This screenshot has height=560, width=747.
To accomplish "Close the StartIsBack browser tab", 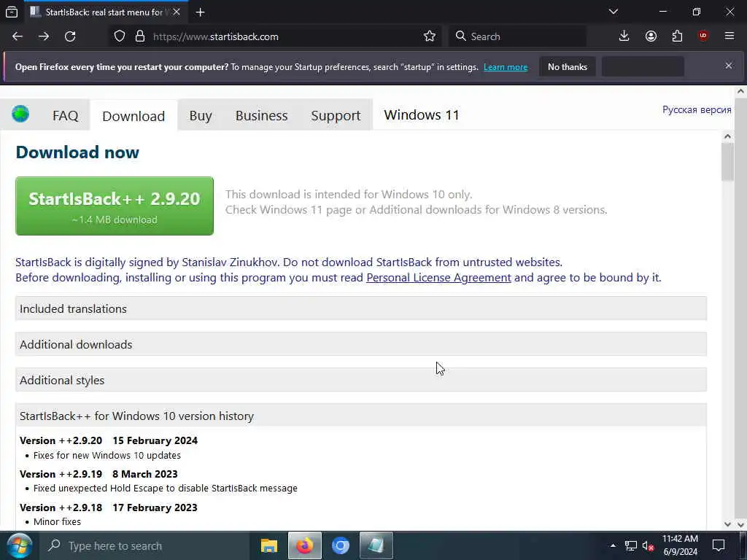I will [177, 12].
